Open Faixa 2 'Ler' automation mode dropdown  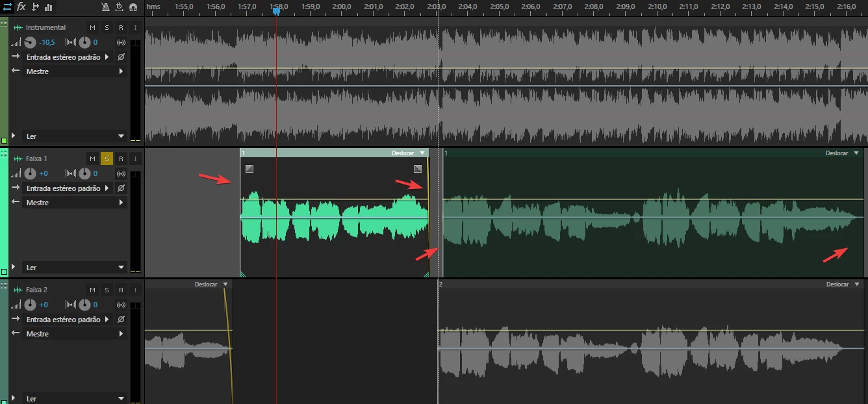coord(75,399)
